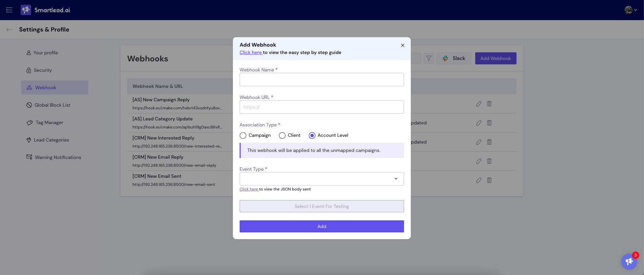Open Global Block List settings

tap(52, 105)
